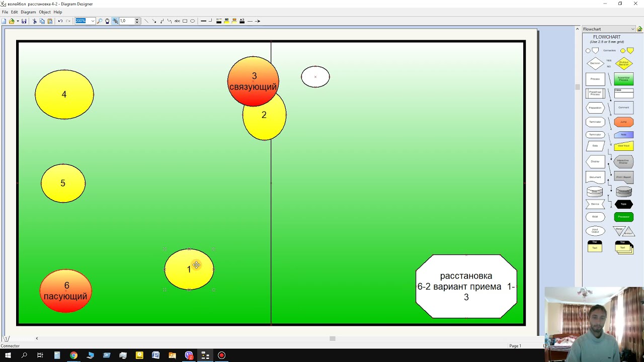
Task: Select the magnifier zoom tool
Action: (100, 21)
